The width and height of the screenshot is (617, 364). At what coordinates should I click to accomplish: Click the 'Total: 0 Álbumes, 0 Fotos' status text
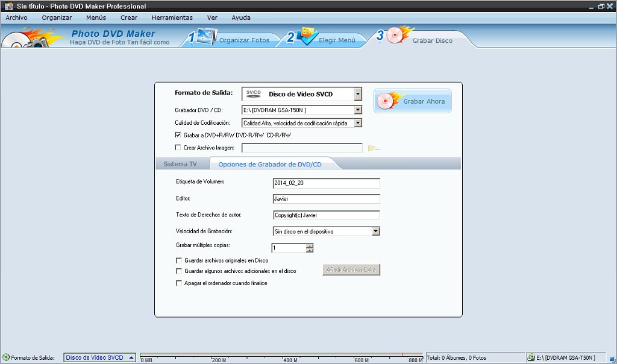457,358
